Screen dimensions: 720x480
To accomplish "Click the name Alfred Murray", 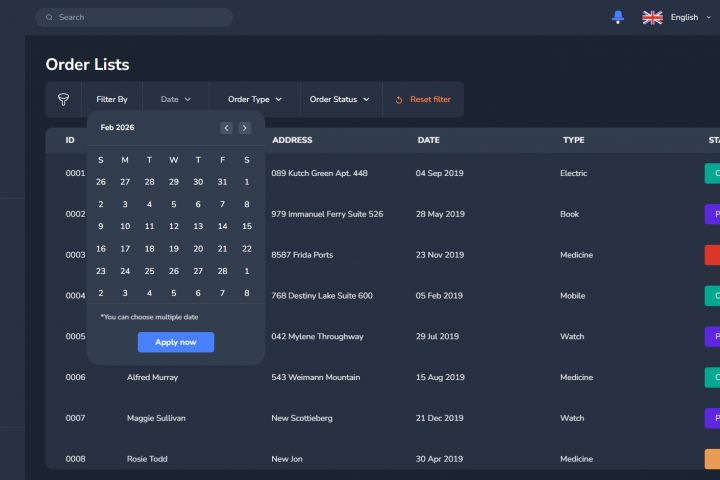I will [x=152, y=377].
